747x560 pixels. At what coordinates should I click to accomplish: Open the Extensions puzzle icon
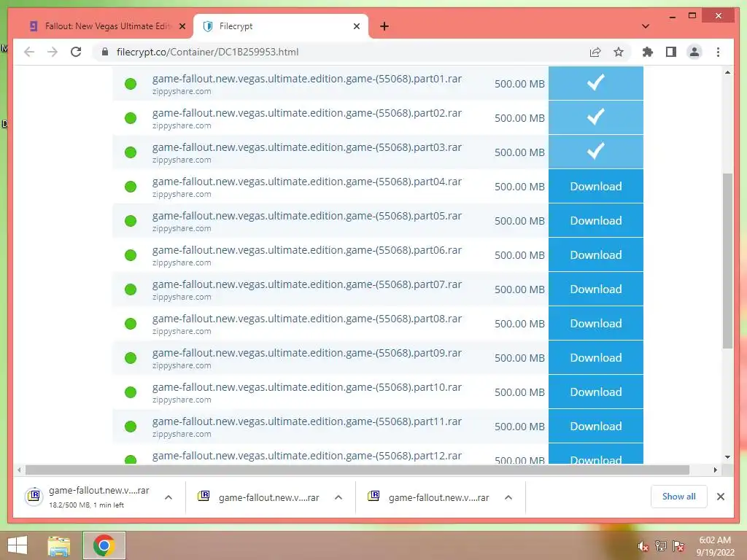[648, 52]
